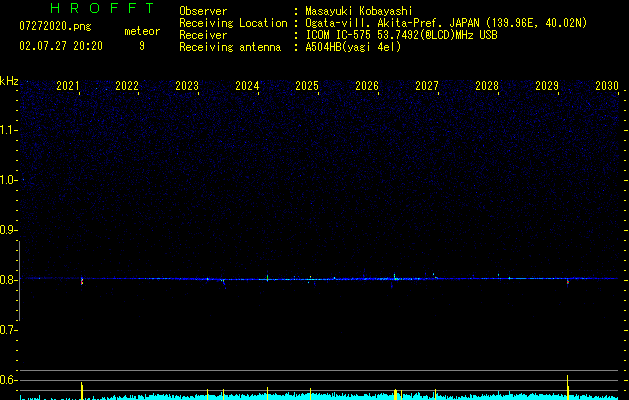This screenshot has width=629, height=400.
Task: Click the 0.9 kHz frequency label
Action: pyautogui.click(x=8, y=230)
